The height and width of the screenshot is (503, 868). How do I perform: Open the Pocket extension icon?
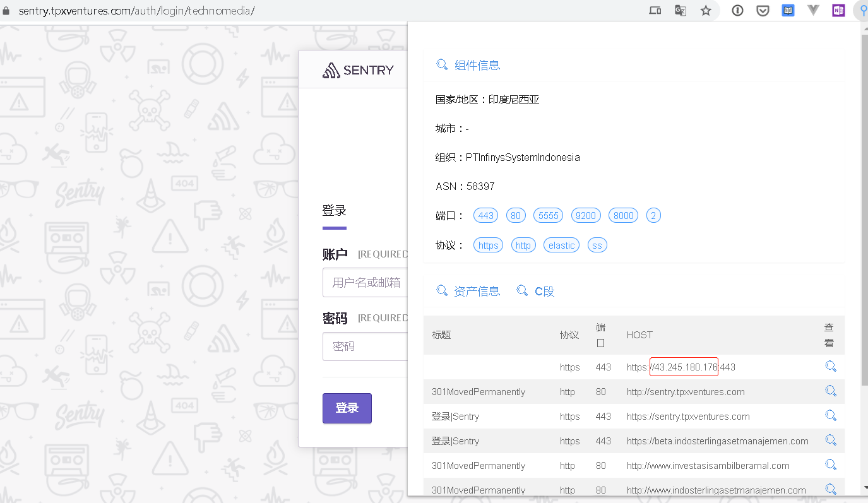(x=763, y=11)
